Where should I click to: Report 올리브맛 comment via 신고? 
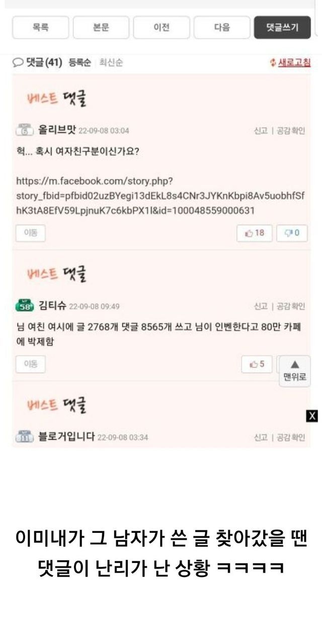[x=261, y=131]
